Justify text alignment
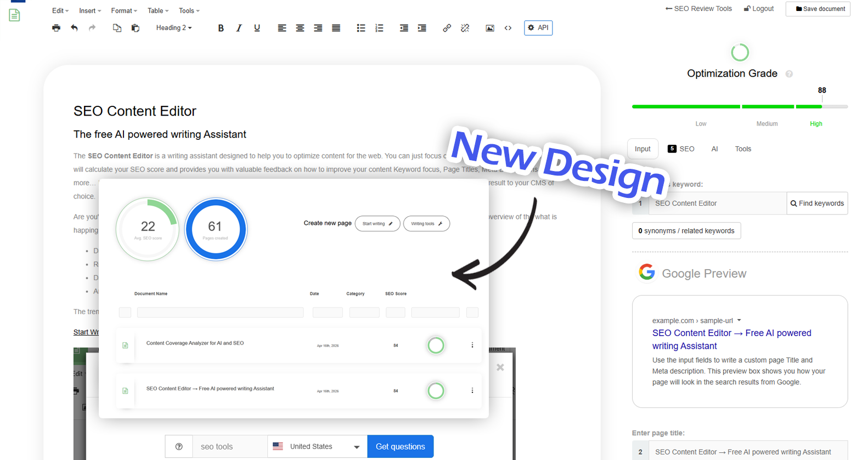 pyautogui.click(x=336, y=28)
